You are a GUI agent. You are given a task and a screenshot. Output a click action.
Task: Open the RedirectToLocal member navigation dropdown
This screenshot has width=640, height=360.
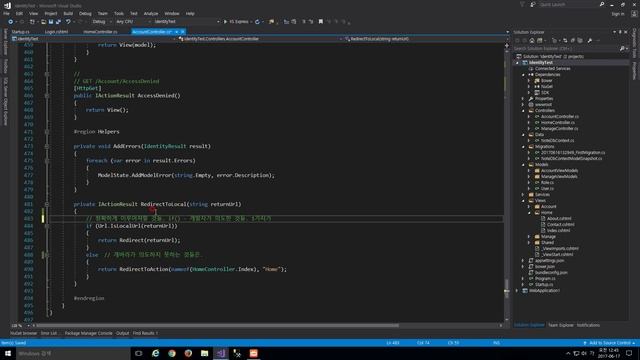pyautogui.click(x=424, y=39)
